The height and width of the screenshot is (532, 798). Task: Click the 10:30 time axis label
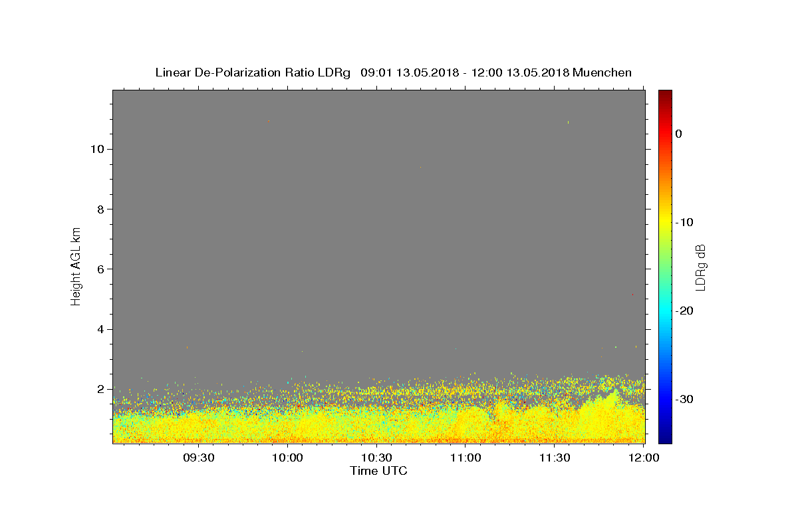(377, 458)
